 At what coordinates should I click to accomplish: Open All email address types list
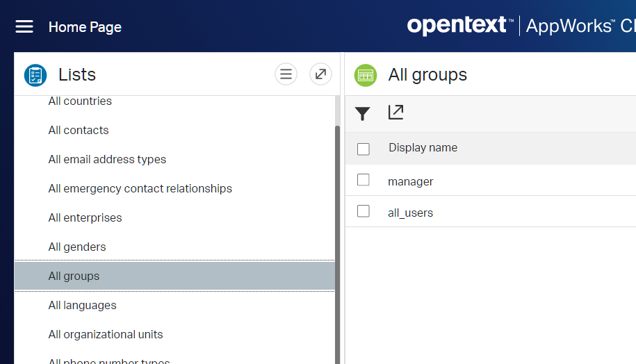(107, 160)
